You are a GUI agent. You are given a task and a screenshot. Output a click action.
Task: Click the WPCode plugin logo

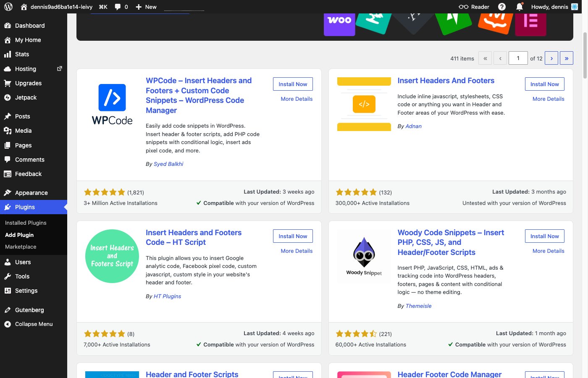coord(112,104)
